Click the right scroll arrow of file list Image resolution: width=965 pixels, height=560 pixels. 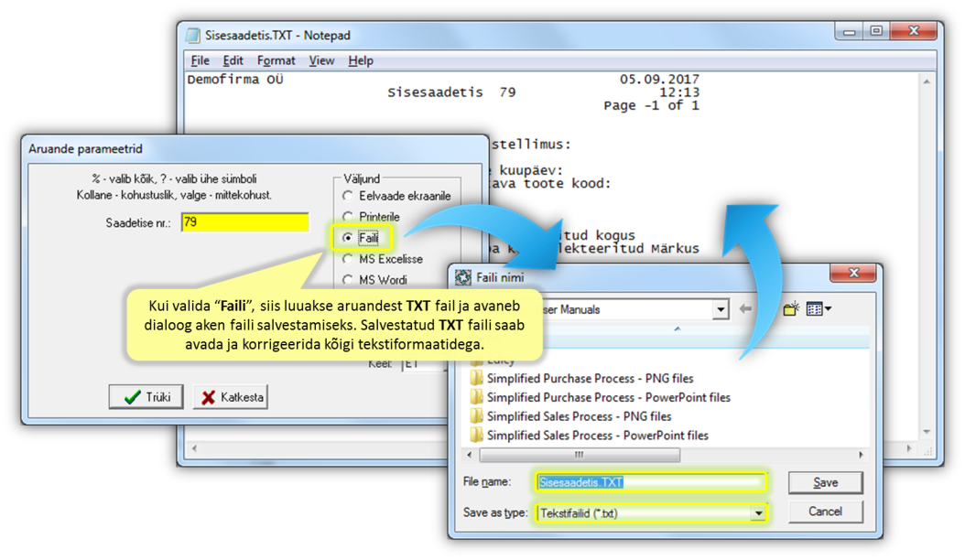point(861,455)
